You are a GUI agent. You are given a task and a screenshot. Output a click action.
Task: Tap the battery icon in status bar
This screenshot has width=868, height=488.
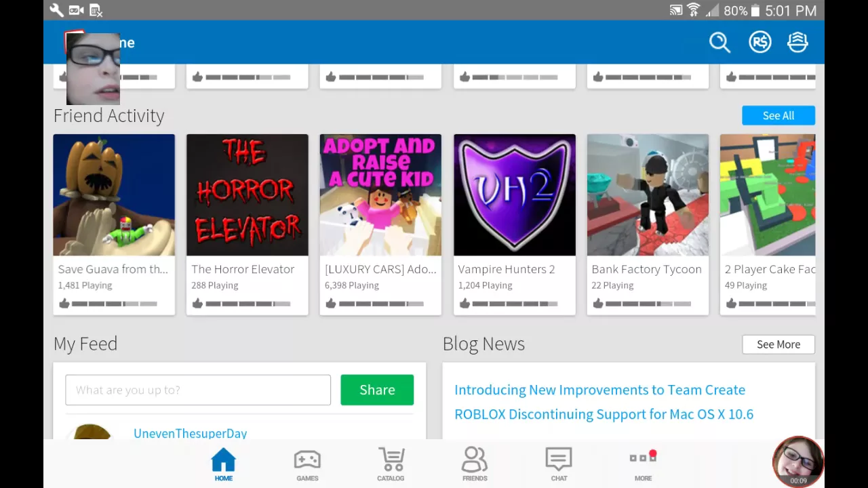[755, 10]
